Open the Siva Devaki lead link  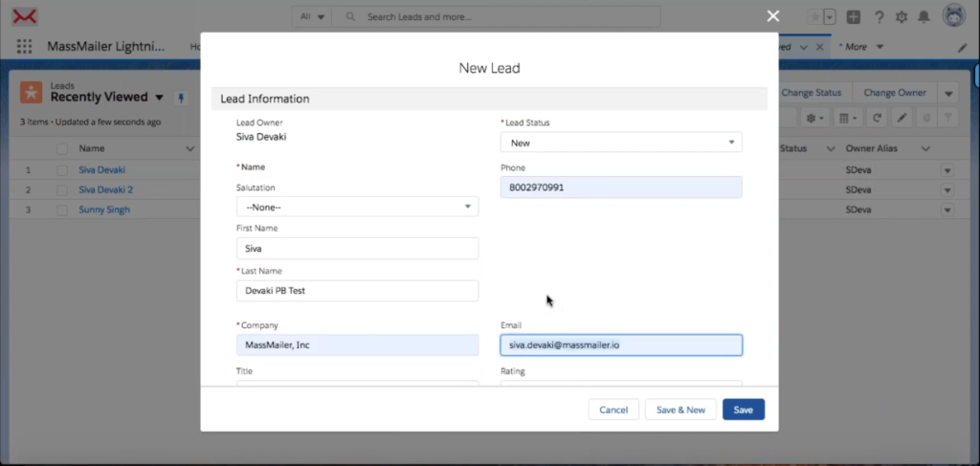click(101, 169)
